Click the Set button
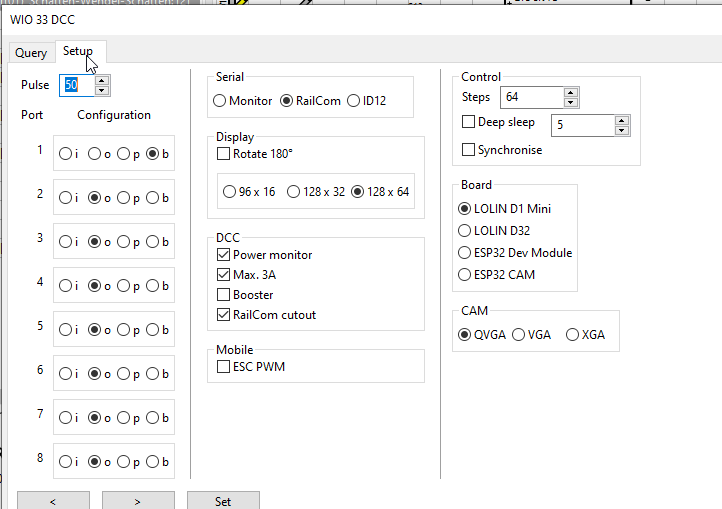722x509 pixels. [223, 501]
